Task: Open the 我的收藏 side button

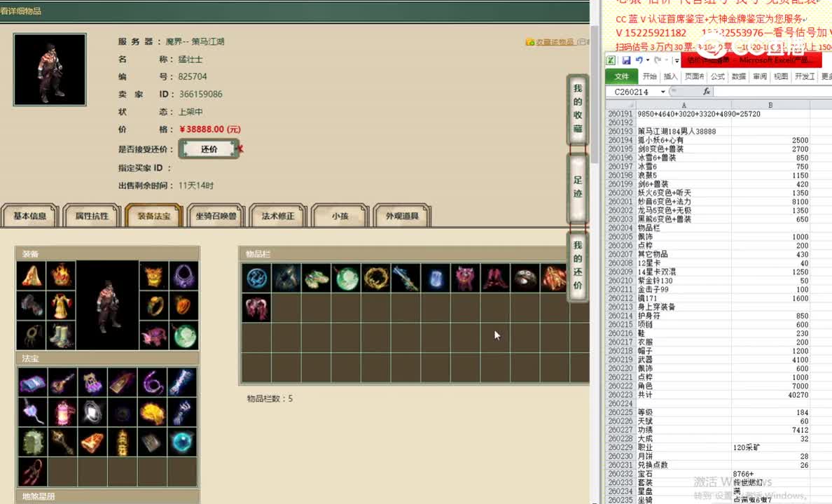Action: coord(578,108)
